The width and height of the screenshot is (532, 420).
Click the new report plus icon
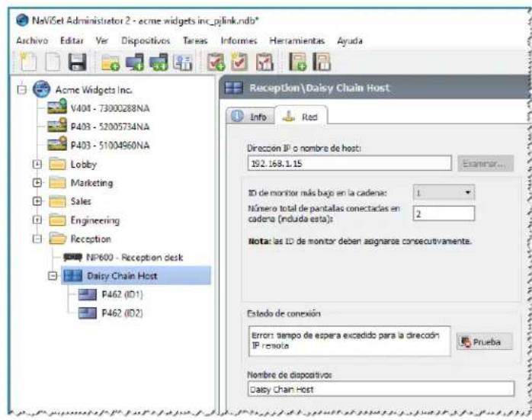click(x=297, y=62)
